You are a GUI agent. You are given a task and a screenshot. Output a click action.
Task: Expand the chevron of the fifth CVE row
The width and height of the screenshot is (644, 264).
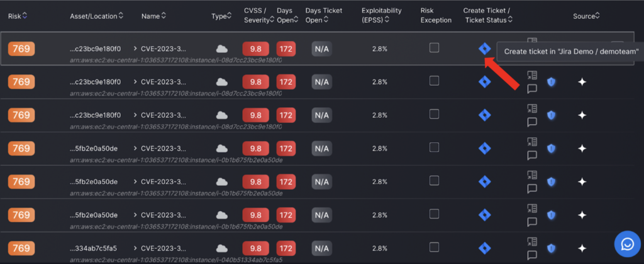click(135, 181)
